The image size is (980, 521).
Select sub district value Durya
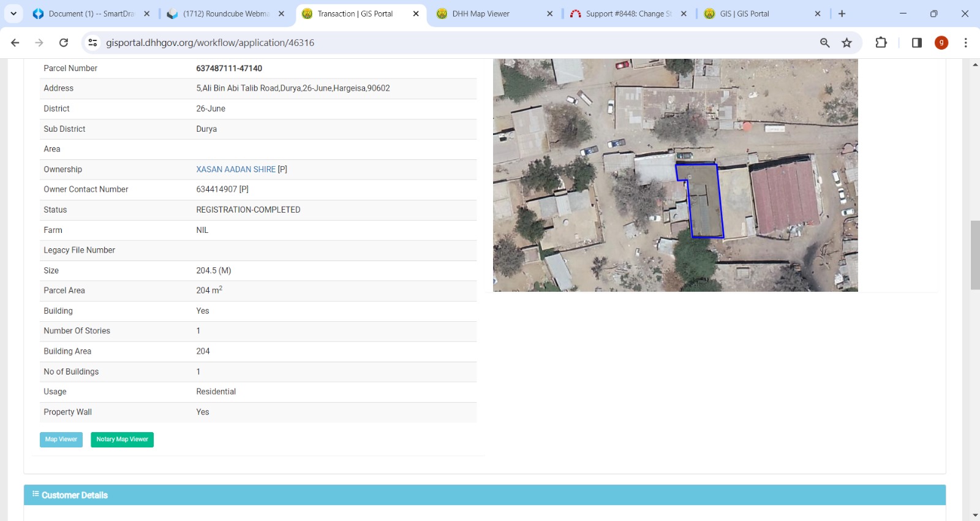click(206, 129)
